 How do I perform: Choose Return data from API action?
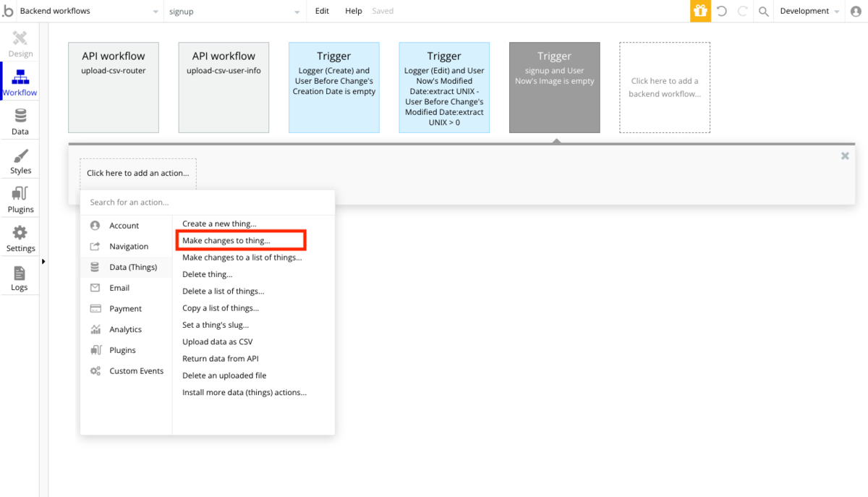coord(221,359)
